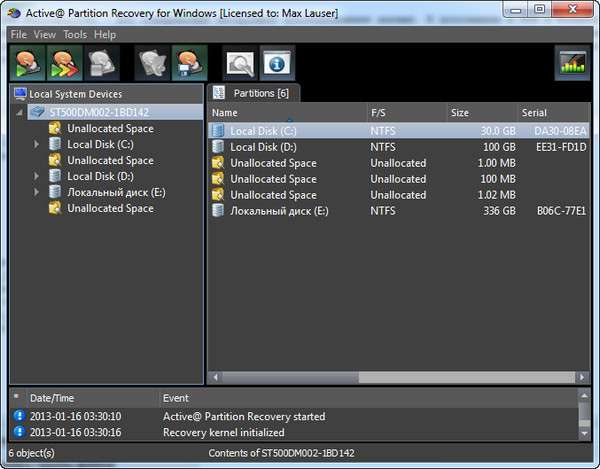The height and width of the screenshot is (469, 600).
Task: Create a disk image with floppy disk icon
Action: pyautogui.click(x=190, y=63)
